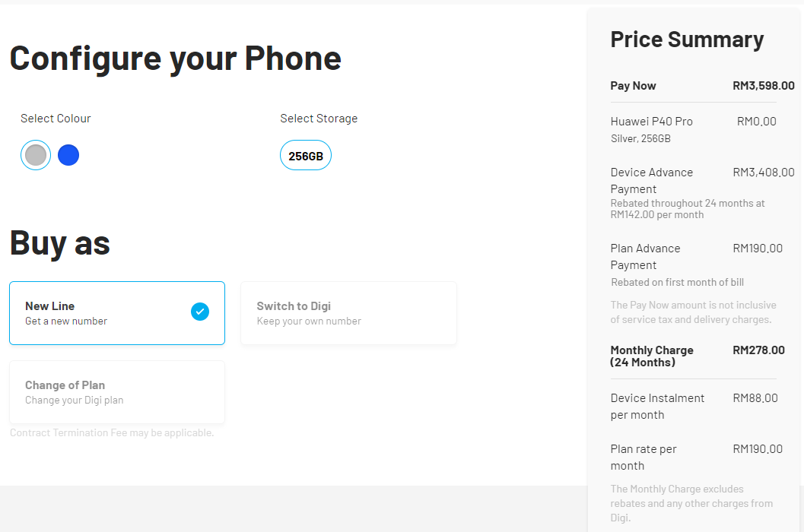Click the Huawei P40 Pro line item
Viewport: 804px width, 532px height.
tap(652, 122)
